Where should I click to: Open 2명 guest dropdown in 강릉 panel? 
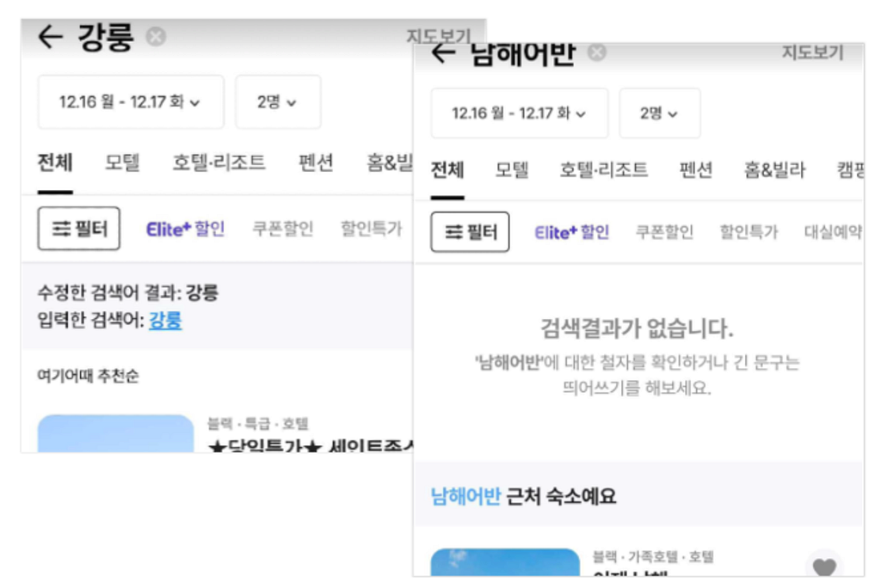coord(278,102)
